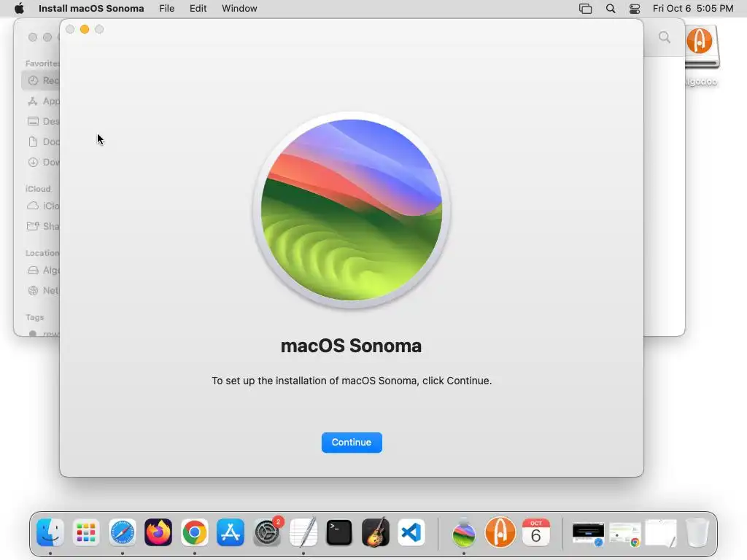Launch Terminal from the Dock
Viewport: 747px width, 560px height.
point(339,532)
